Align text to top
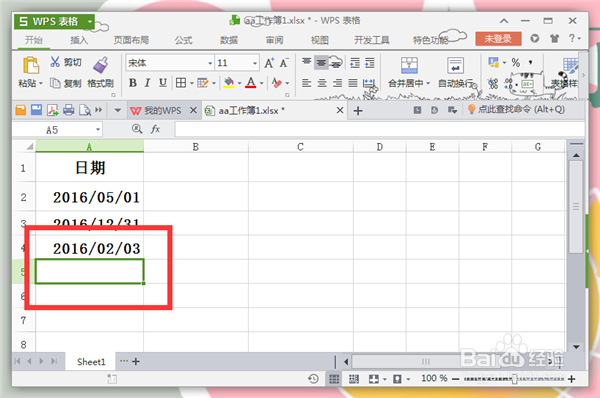Image resolution: width=600 pixels, height=398 pixels. point(306,62)
